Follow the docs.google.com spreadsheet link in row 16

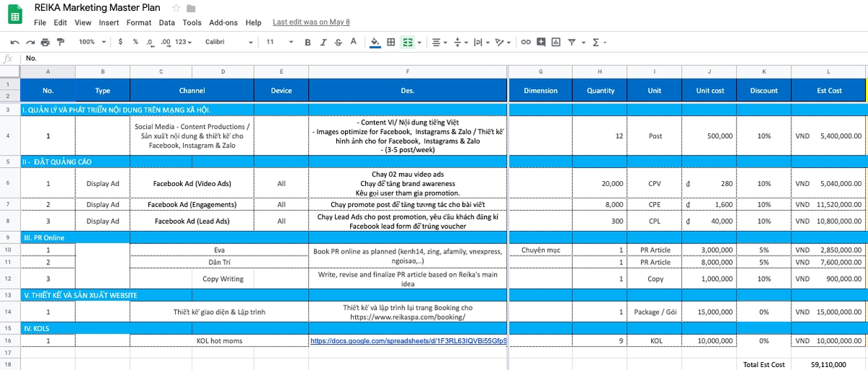(409, 340)
